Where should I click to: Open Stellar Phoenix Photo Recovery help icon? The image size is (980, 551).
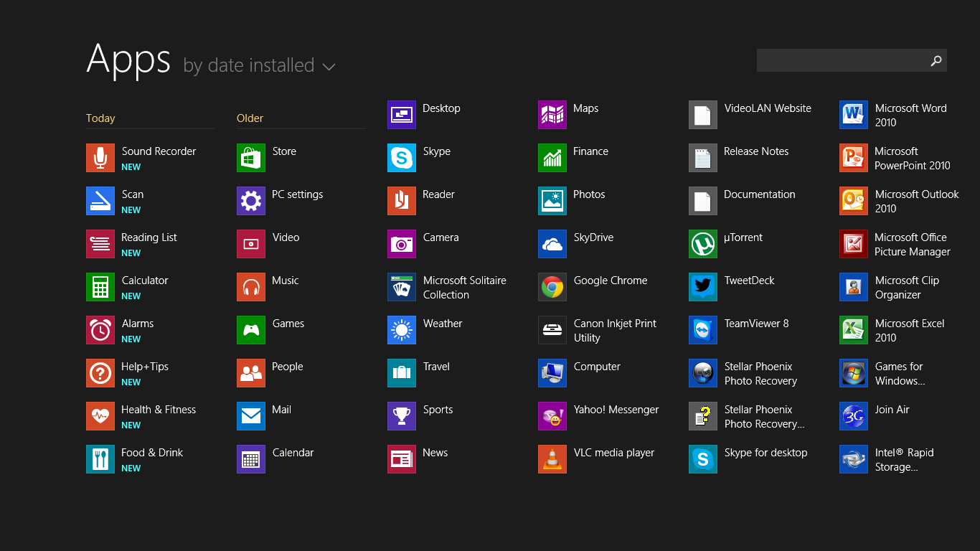pos(703,416)
